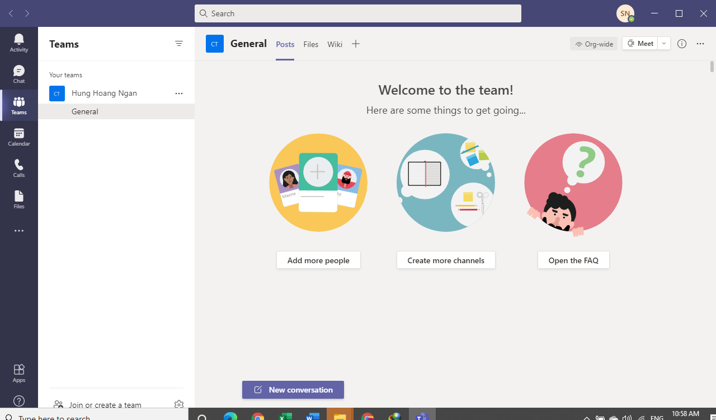Click the posts vertical scrollbar
Image resolution: width=716 pixels, height=420 pixels.
(x=711, y=67)
